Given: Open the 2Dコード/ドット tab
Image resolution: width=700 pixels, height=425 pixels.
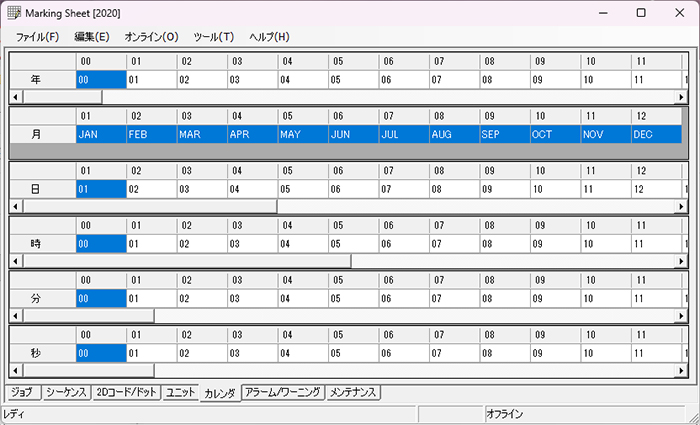Looking at the screenshot, I should point(127,393).
